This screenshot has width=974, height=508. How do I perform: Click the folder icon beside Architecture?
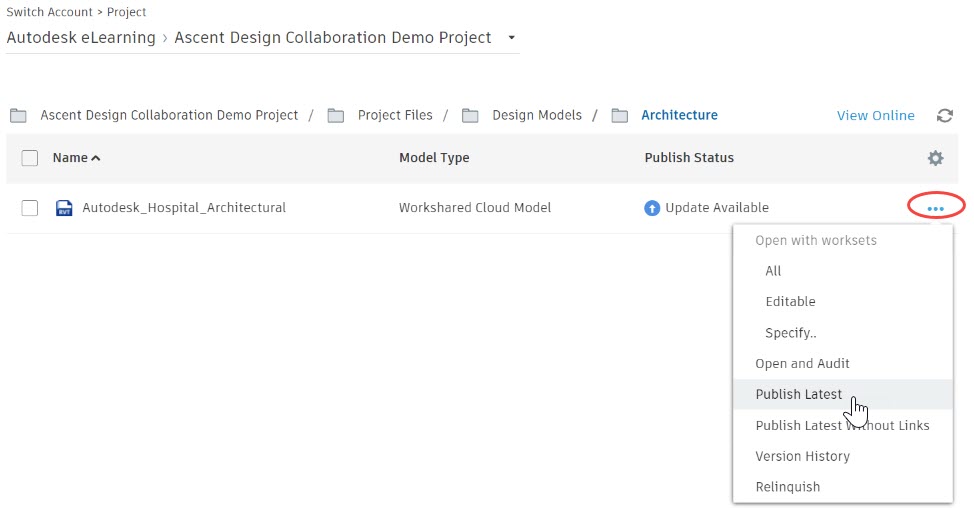[620, 116]
